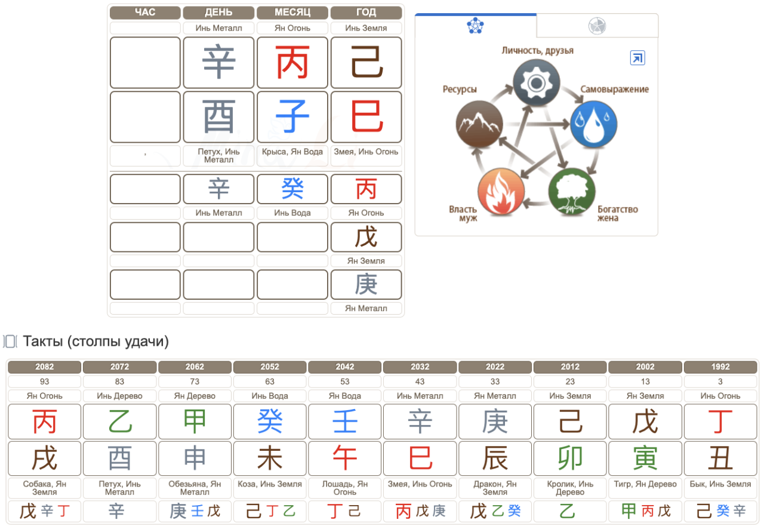Switch to the gray pie chart tab
This screenshot has height=532, width=764.
(597, 26)
